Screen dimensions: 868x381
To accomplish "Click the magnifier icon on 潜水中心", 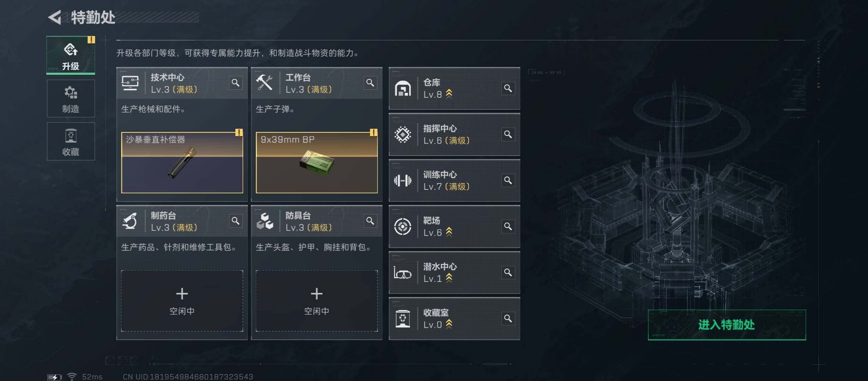I will (x=508, y=272).
